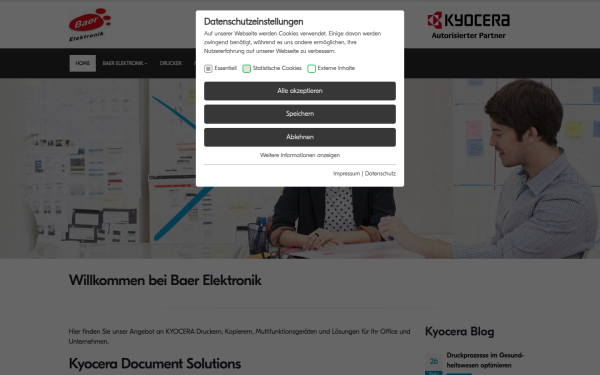This screenshot has width=600, height=375.
Task: Click the Speichern button
Action: 300,114
